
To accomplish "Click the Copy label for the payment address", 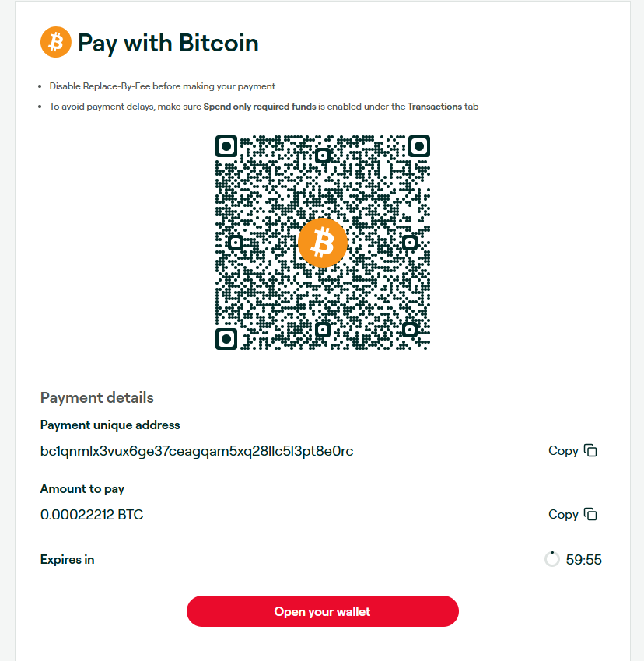I will (x=563, y=450).
